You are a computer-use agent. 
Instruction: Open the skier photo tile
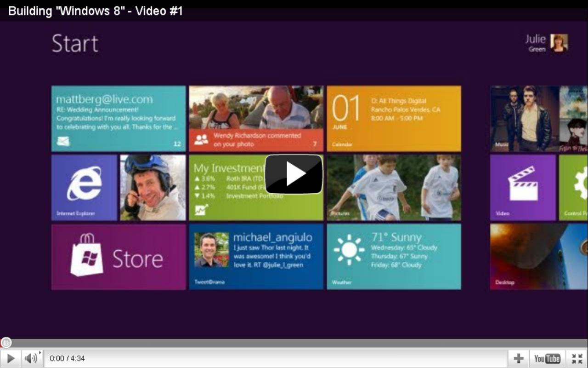point(153,188)
